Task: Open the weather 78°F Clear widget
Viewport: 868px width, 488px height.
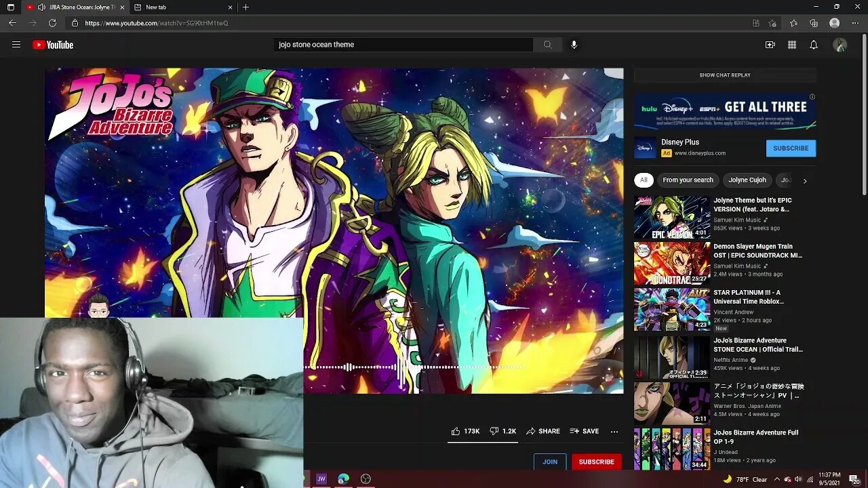Action: tap(745, 479)
